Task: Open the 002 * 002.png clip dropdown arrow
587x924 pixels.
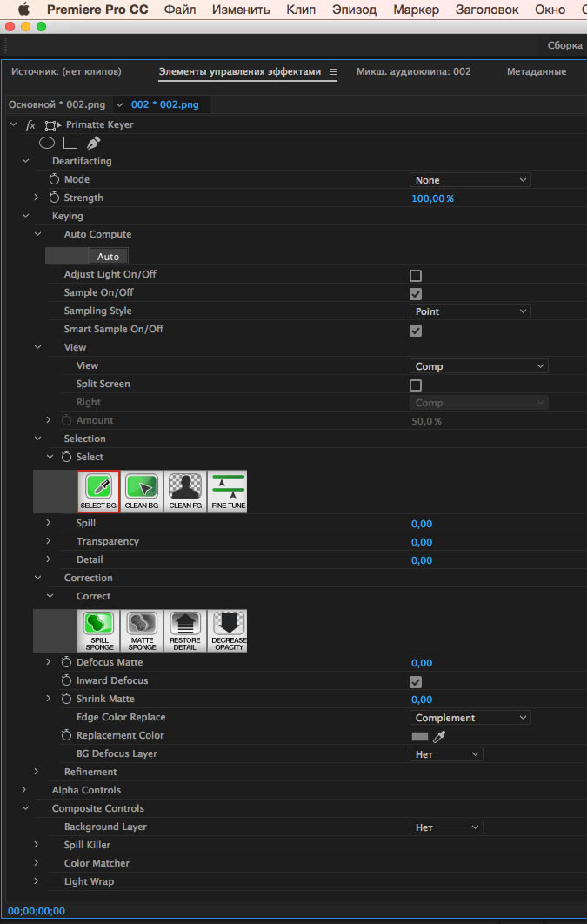Action: (x=120, y=105)
